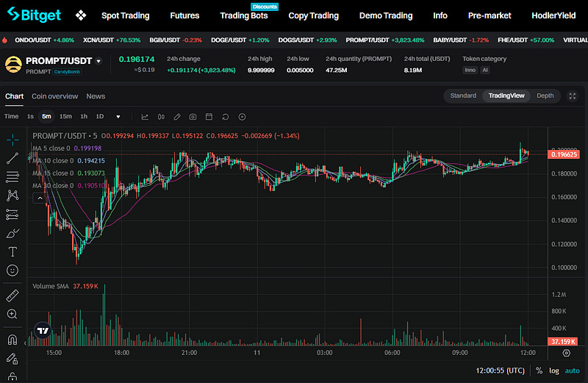Image resolution: width=588 pixels, height=383 pixels.
Task: Go to Pre-market page
Action: (x=490, y=15)
